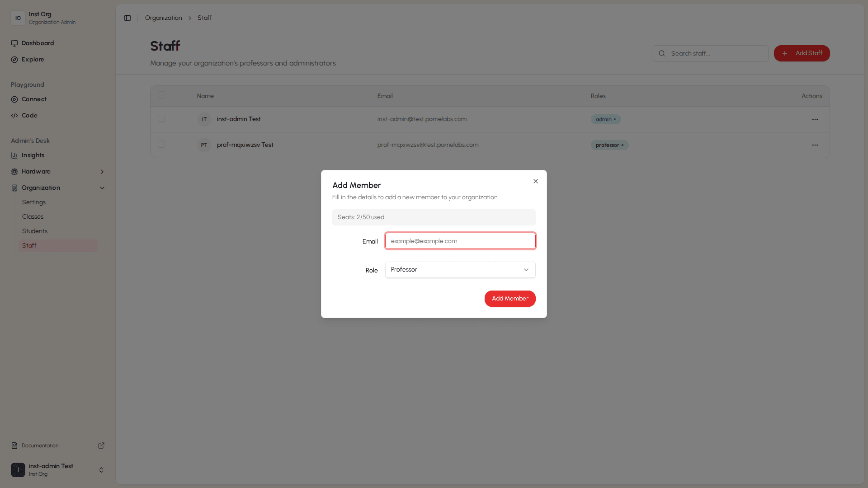This screenshot has width=868, height=488.
Task: Check the inst-admin Test row checkbox
Action: point(161,118)
